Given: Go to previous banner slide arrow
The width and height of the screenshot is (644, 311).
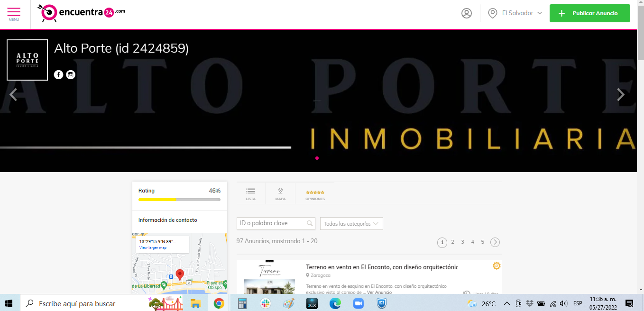Looking at the screenshot, I should tap(13, 95).
